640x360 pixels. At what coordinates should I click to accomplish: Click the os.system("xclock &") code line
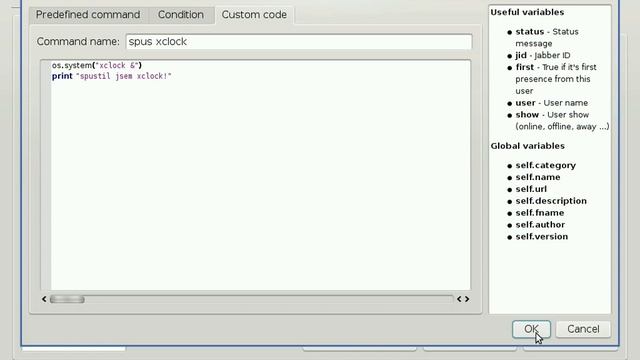(x=97, y=65)
